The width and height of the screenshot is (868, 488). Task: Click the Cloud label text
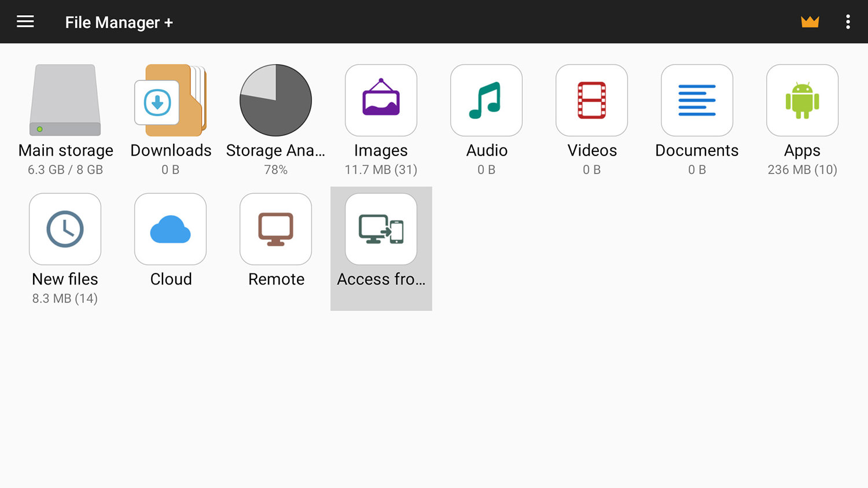coord(171,279)
